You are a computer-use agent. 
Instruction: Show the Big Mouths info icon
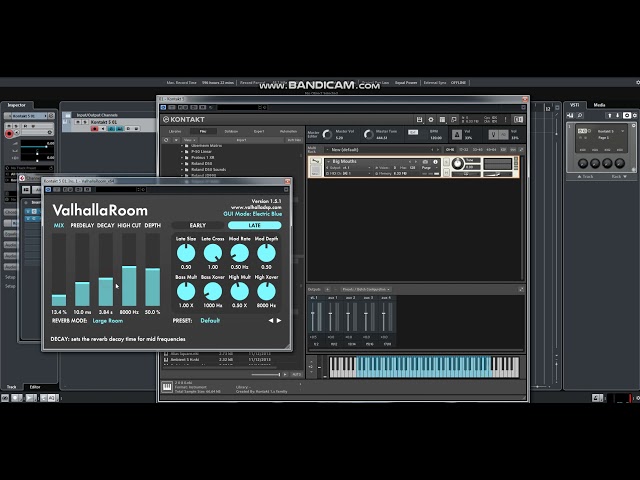[x=435, y=162]
